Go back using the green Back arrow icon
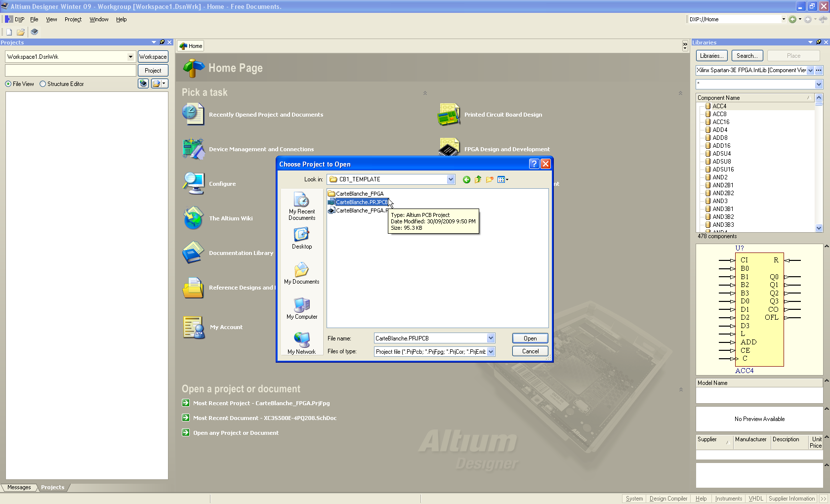Image resolution: width=830 pixels, height=504 pixels. coord(466,179)
